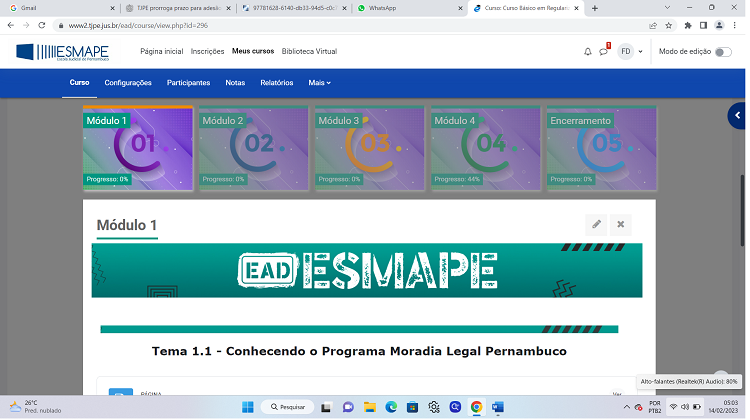Expand the Mais dropdown menu
The height and width of the screenshot is (420, 750).
(321, 83)
